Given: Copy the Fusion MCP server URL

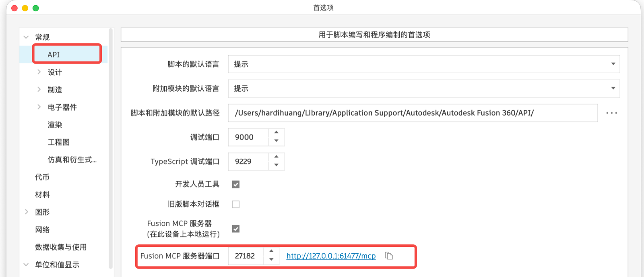Looking at the screenshot, I should pos(389,256).
